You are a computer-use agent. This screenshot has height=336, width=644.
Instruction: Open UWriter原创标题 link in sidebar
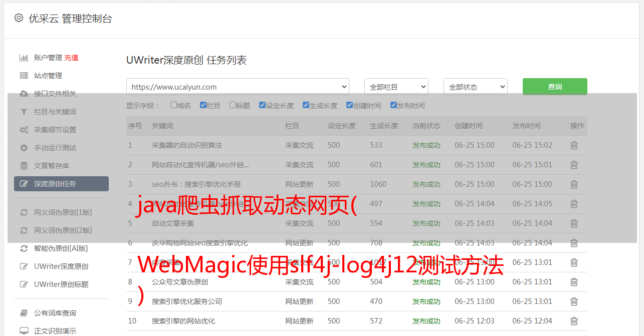pos(61,284)
